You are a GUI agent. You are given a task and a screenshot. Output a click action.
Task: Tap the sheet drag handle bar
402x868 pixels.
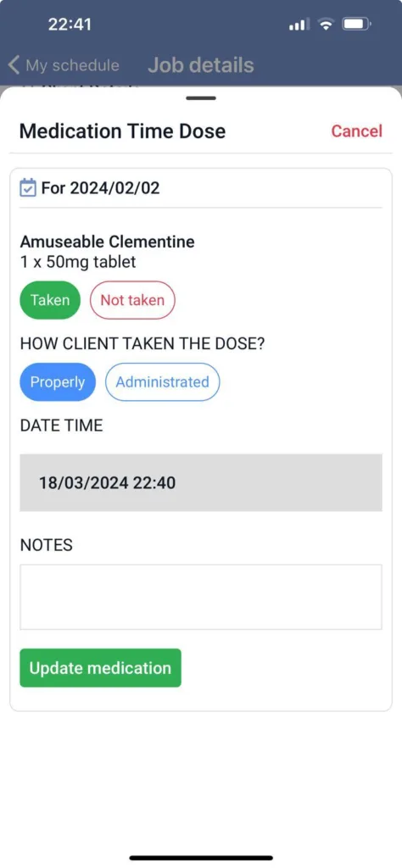201,98
